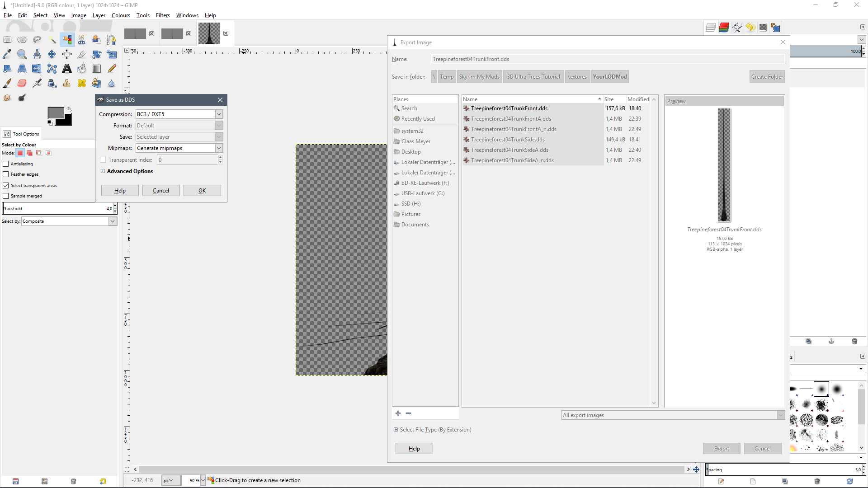Activate the Move tool

click(52, 54)
